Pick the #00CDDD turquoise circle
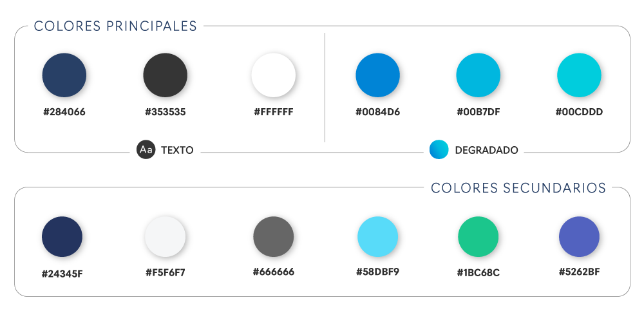Screen dimensions: 644x311 579,75
